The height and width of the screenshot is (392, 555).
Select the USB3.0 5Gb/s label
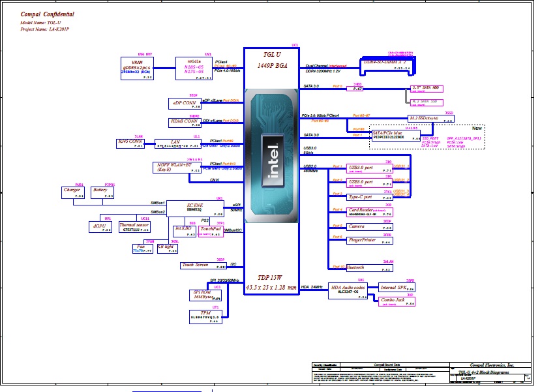310,151
